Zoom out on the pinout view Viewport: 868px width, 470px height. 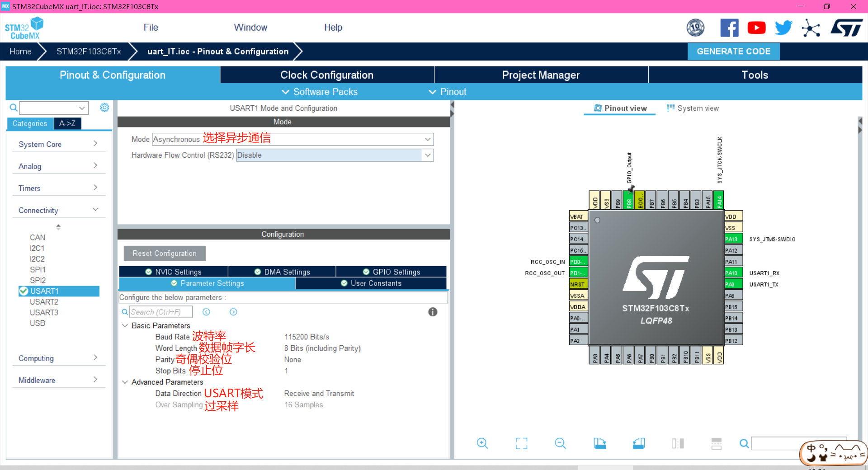pyautogui.click(x=560, y=443)
